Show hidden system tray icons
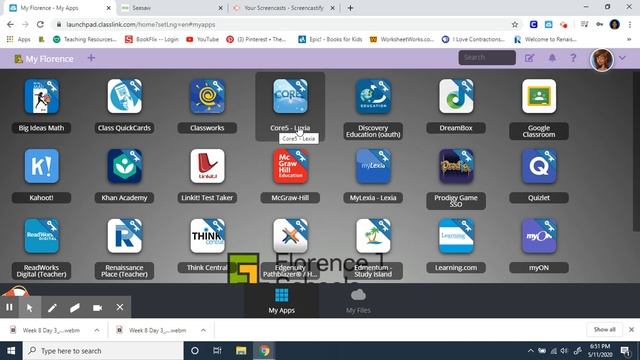 (530, 351)
